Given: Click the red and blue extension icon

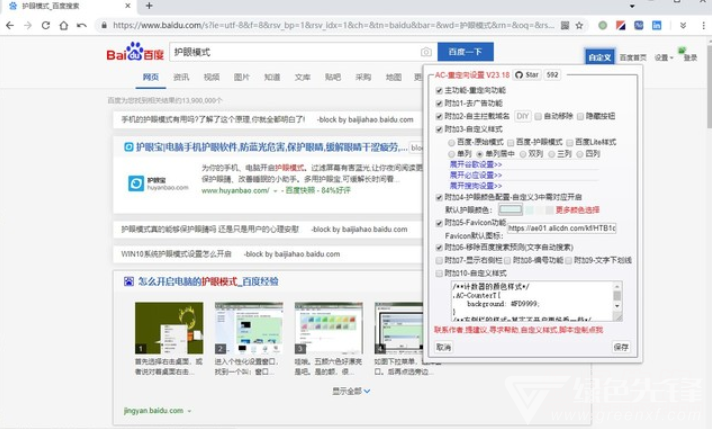Looking at the screenshot, I should pos(621,25).
